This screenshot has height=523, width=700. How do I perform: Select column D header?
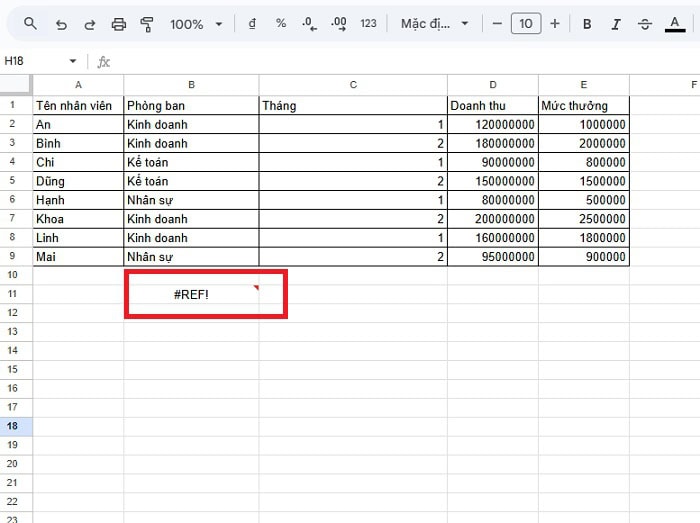coord(492,85)
